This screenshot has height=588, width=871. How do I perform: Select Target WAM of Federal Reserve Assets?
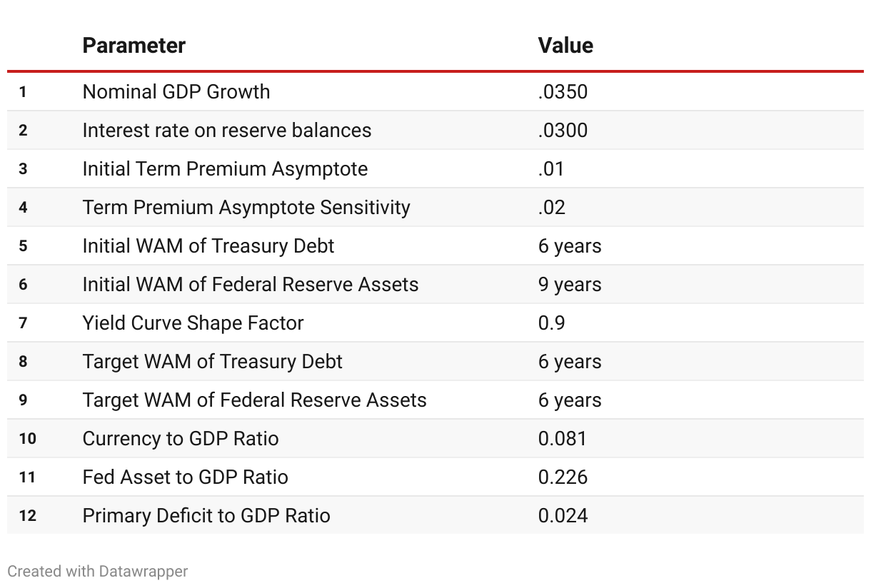[x=254, y=400]
